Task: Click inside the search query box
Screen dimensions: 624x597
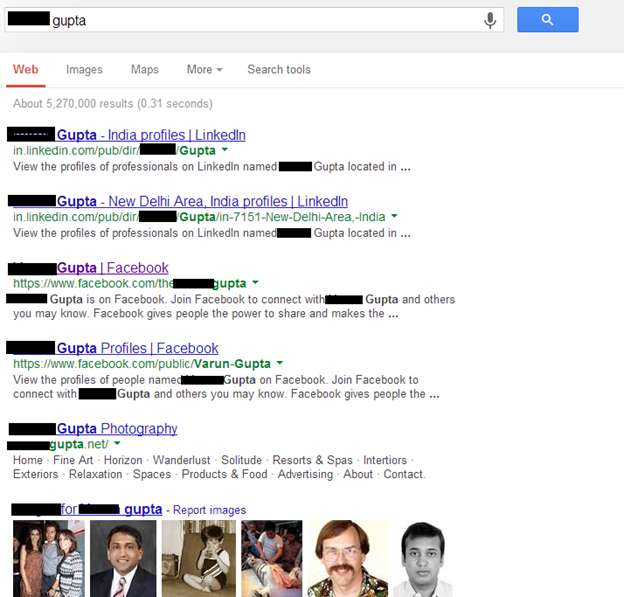Action: tap(254, 20)
